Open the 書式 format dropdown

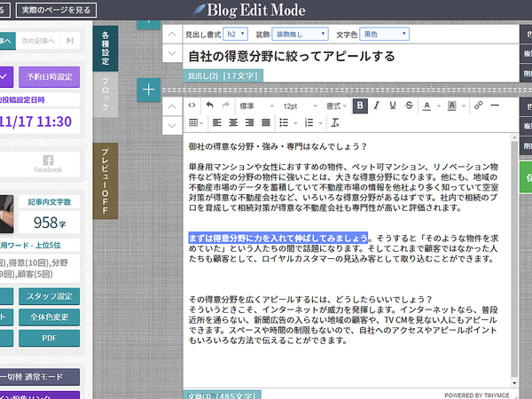tap(336, 106)
